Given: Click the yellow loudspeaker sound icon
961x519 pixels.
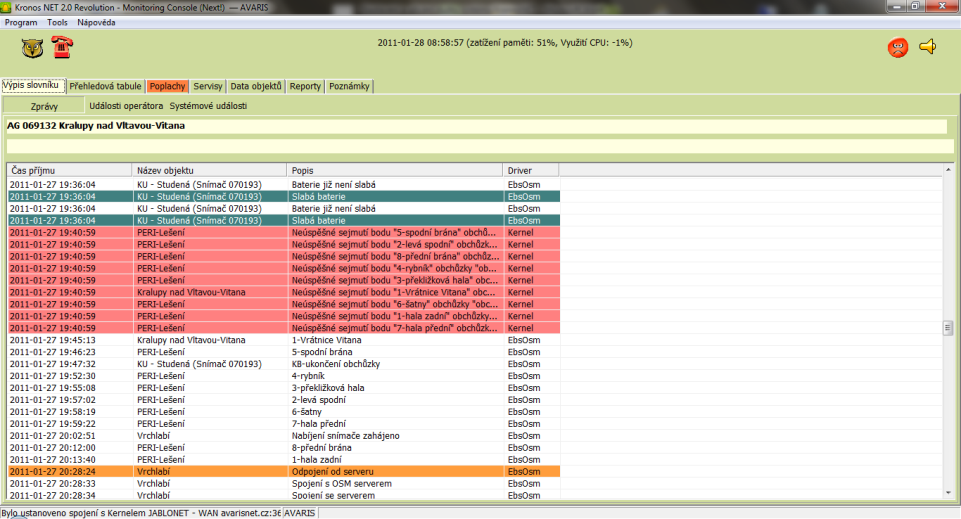Looking at the screenshot, I should (x=928, y=46).
